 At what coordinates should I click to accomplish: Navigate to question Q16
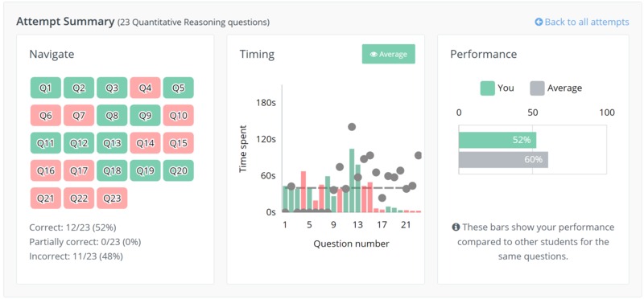point(46,170)
